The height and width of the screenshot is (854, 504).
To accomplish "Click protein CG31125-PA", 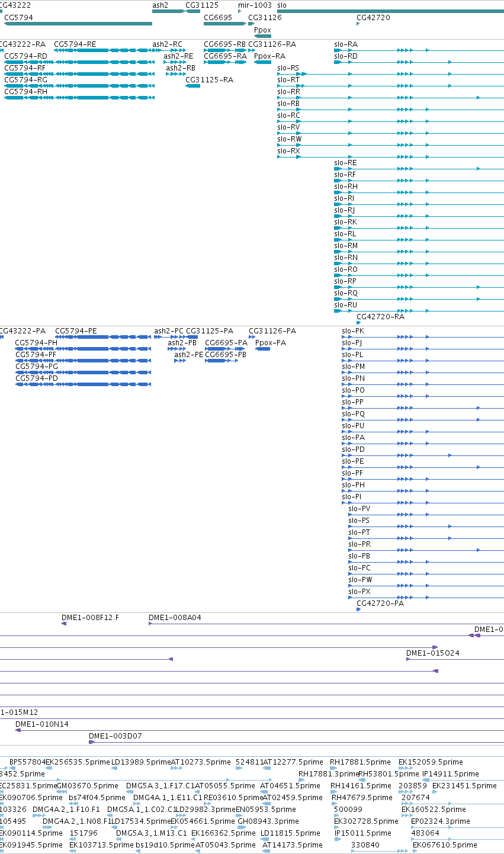I will click(x=210, y=331).
